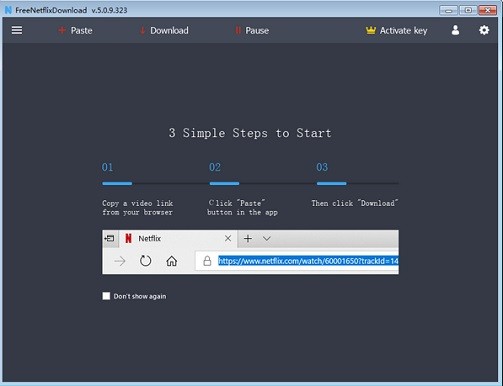Click the red pause bars icon

(238, 30)
